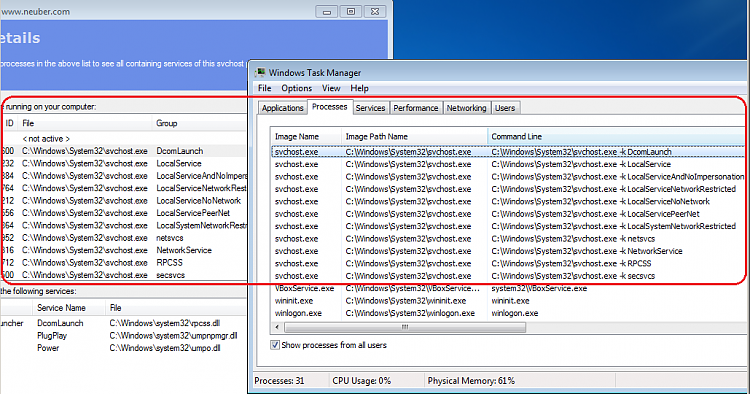Select the Power service row
750x394 pixels.
(123, 348)
